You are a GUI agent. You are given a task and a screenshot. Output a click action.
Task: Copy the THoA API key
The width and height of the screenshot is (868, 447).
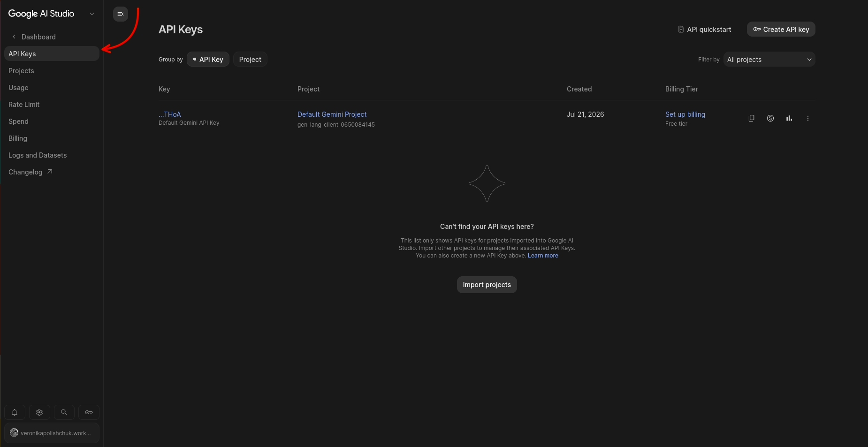coord(751,118)
